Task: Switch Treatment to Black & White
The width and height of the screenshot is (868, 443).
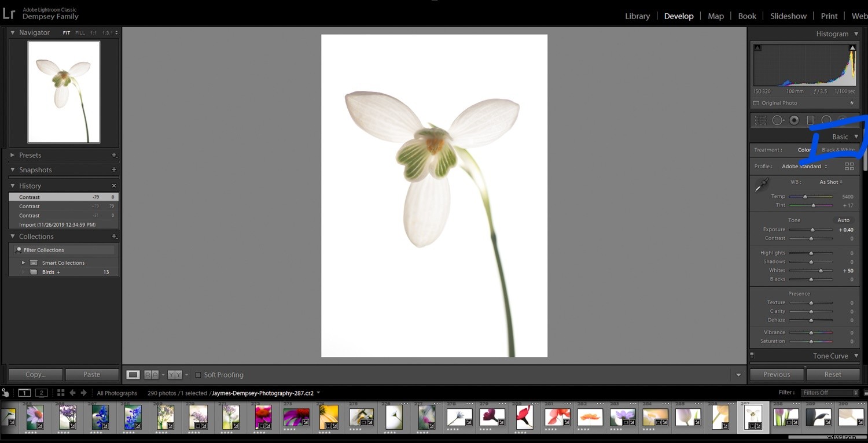Action: click(x=838, y=149)
